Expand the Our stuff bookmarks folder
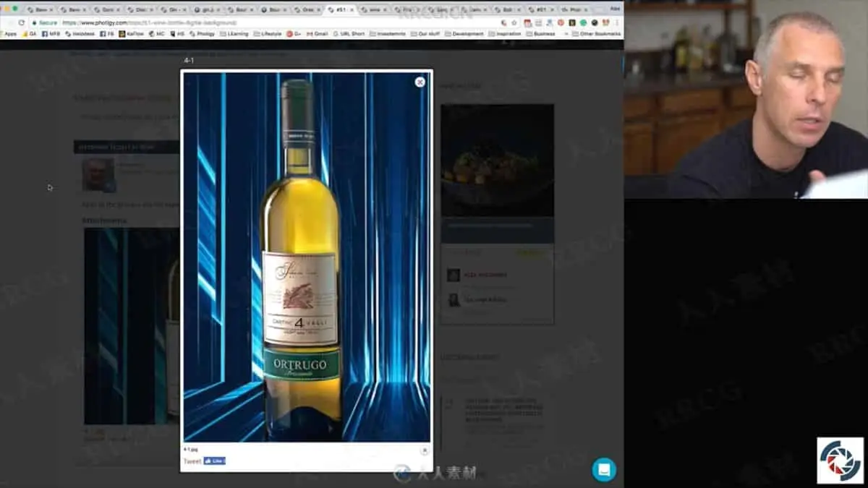 426,34
